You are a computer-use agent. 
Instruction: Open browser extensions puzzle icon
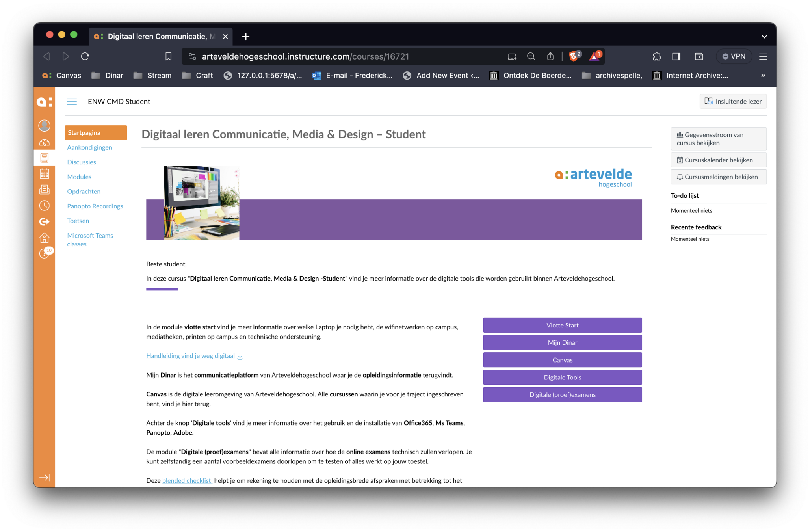[x=656, y=56]
